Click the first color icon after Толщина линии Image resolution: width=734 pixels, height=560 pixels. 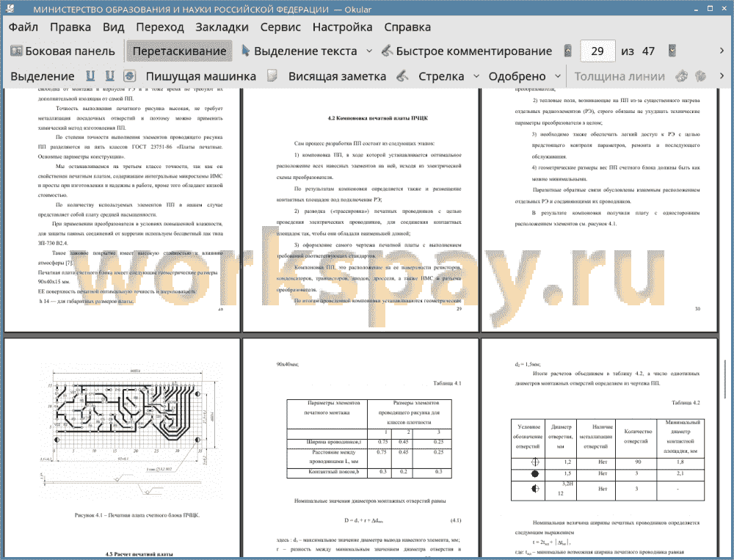tap(682, 76)
